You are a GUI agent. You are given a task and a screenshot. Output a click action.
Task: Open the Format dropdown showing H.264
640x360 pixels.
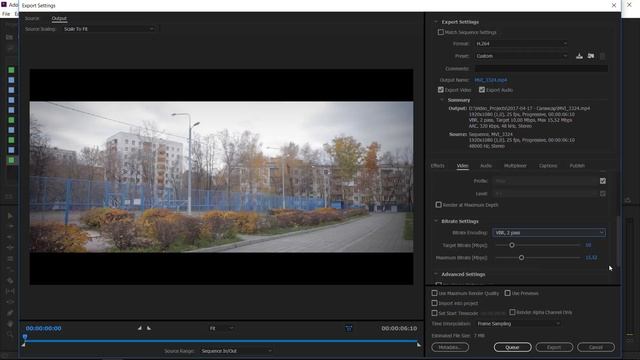coord(521,43)
